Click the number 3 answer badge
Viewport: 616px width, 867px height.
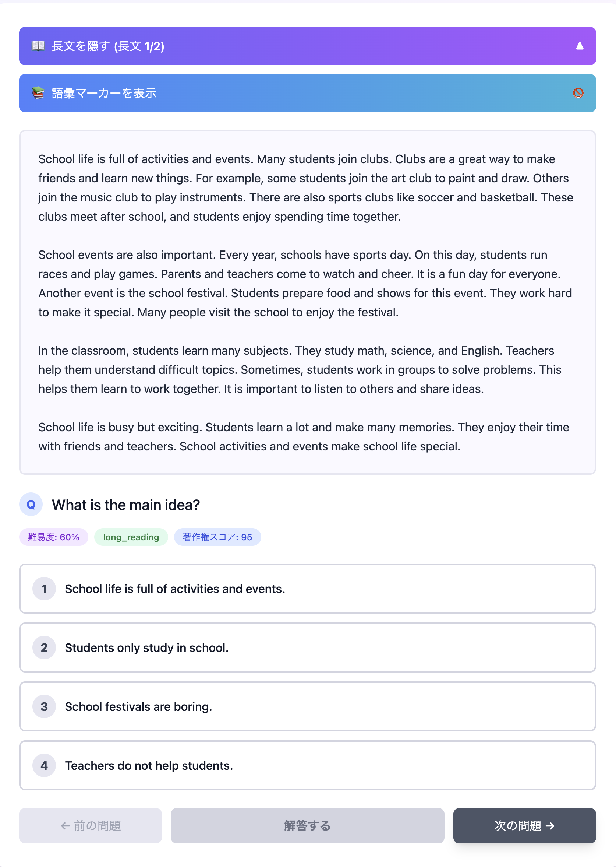tap(44, 706)
